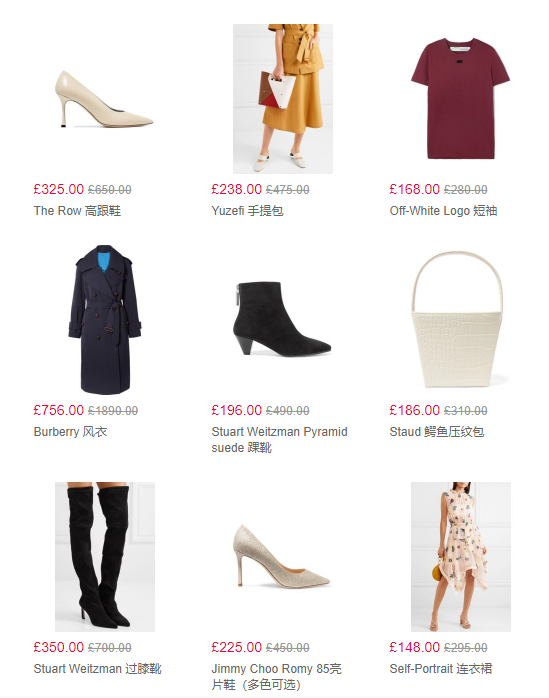Open Stuart Weitzman 过膝靴 product link
This screenshot has width=549, height=698.
pos(98,668)
